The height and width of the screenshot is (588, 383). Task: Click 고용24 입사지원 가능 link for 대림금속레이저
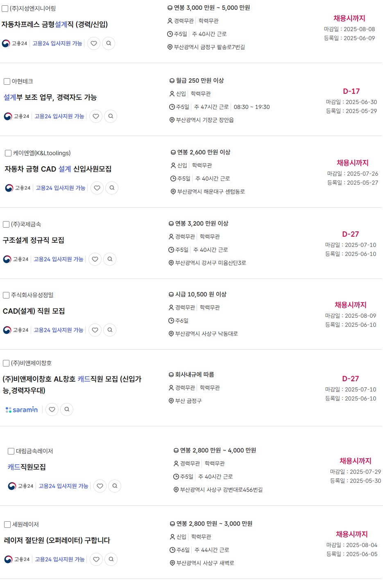tap(63, 486)
